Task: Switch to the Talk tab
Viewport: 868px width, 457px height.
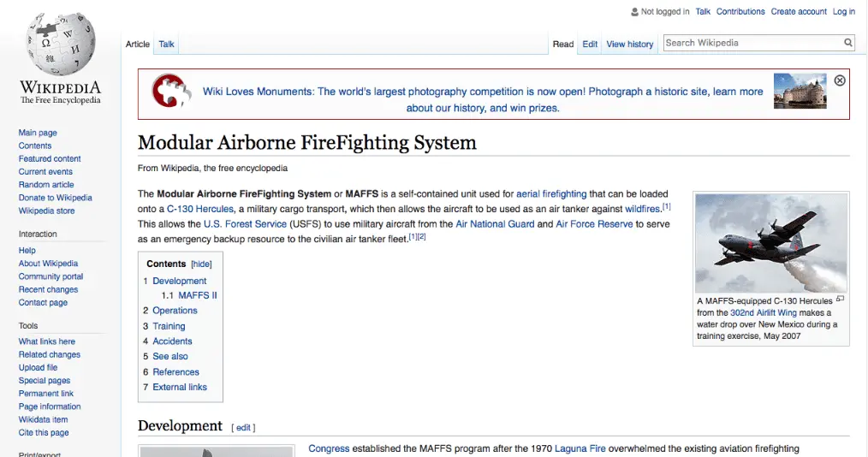Action: (x=166, y=45)
